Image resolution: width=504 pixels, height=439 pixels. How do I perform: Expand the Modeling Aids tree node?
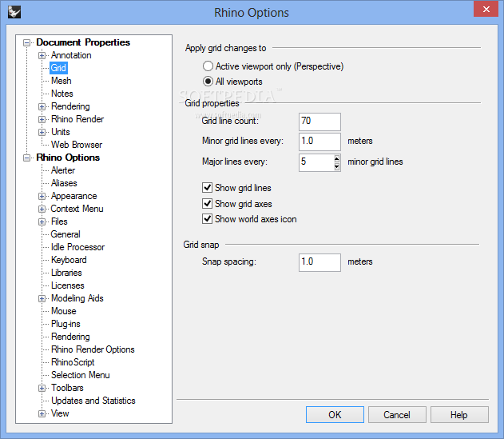pos(42,298)
